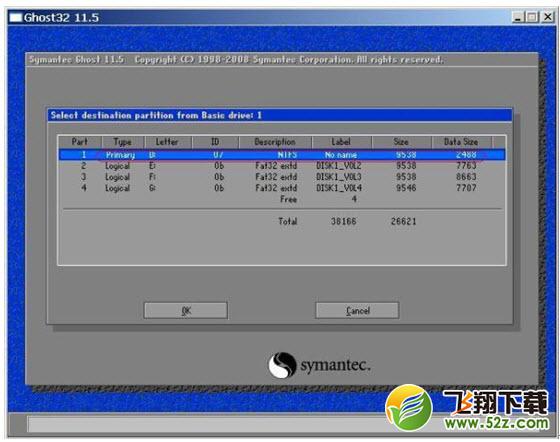560x442 pixels.
Task: Click the Free space value 4
Action: 354,199
